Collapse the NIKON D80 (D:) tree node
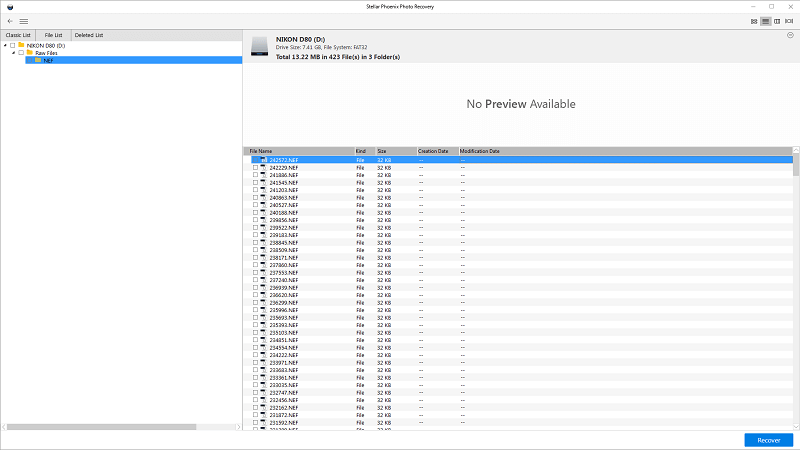 [x=5, y=45]
